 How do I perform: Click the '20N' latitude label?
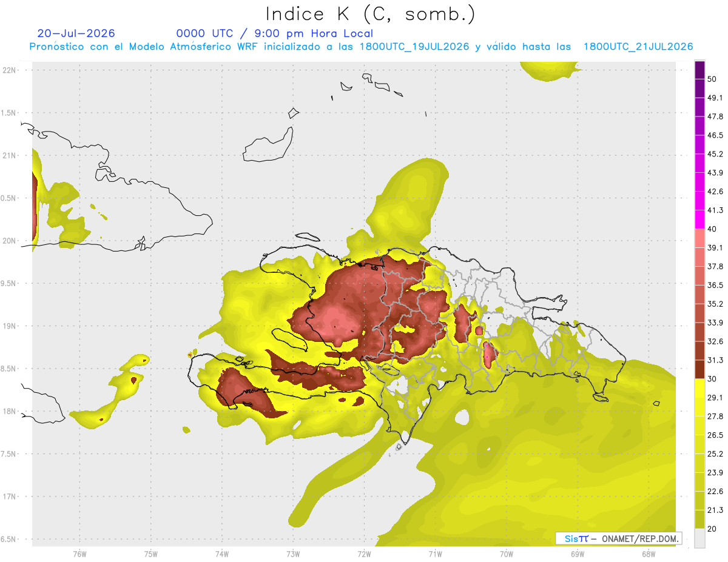point(10,241)
